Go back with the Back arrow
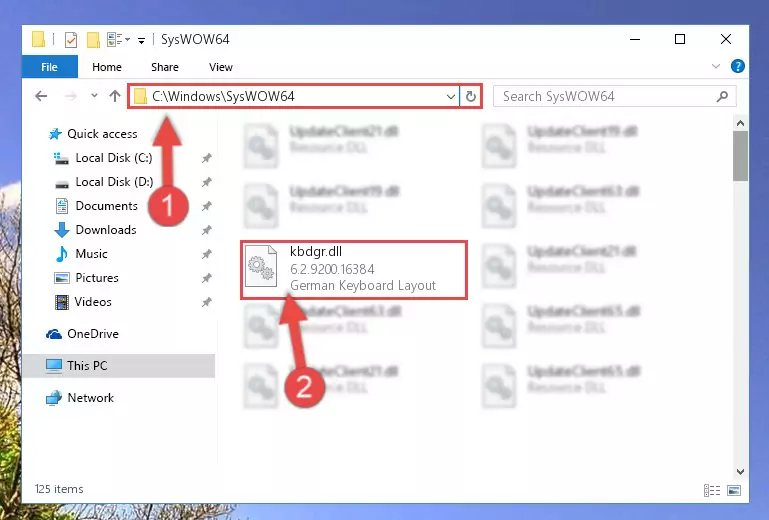Viewport: 769px width, 520px height. 41,96
